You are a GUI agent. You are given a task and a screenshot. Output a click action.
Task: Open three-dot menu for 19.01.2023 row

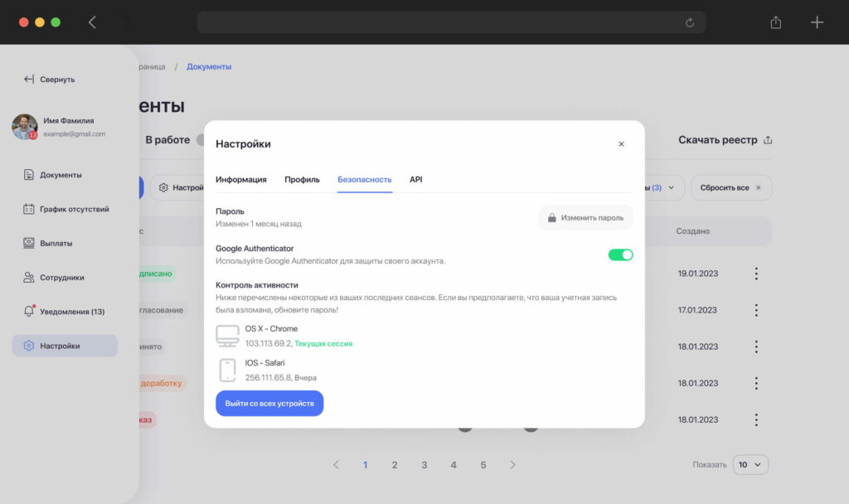[756, 274]
